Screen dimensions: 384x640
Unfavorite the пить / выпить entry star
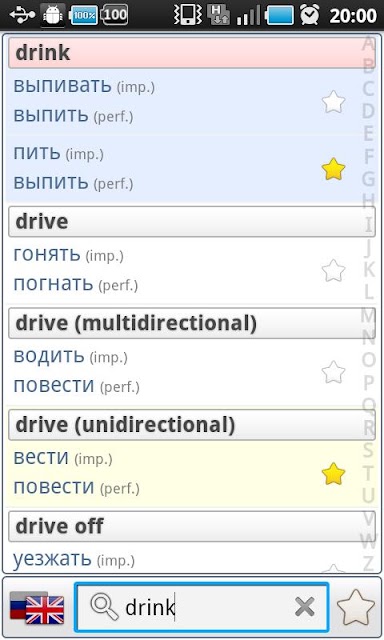click(333, 169)
